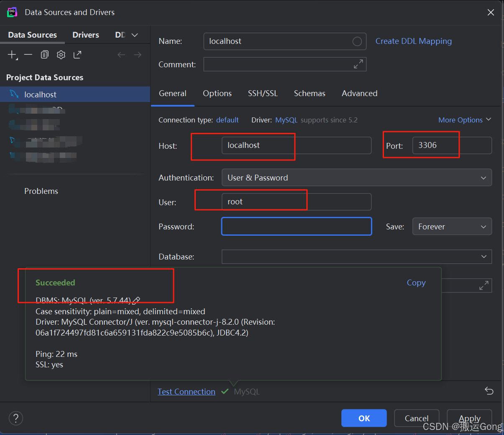Select the General tab

173,93
